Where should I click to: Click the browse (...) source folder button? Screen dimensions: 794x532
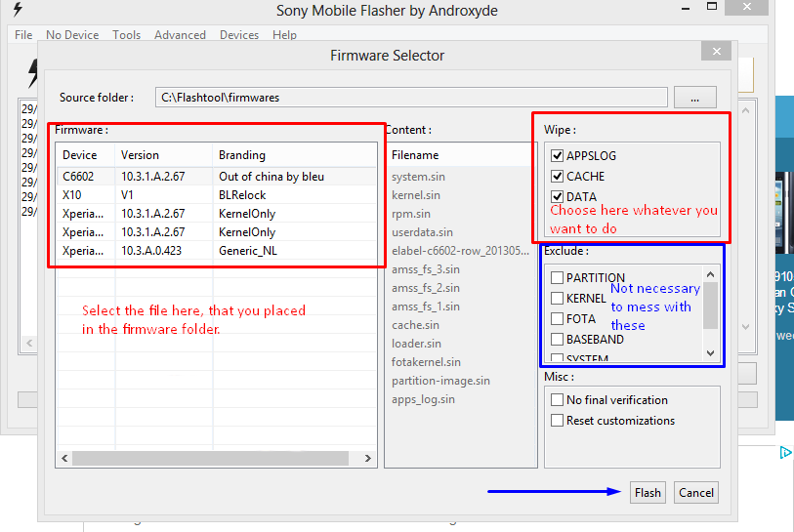pos(694,98)
